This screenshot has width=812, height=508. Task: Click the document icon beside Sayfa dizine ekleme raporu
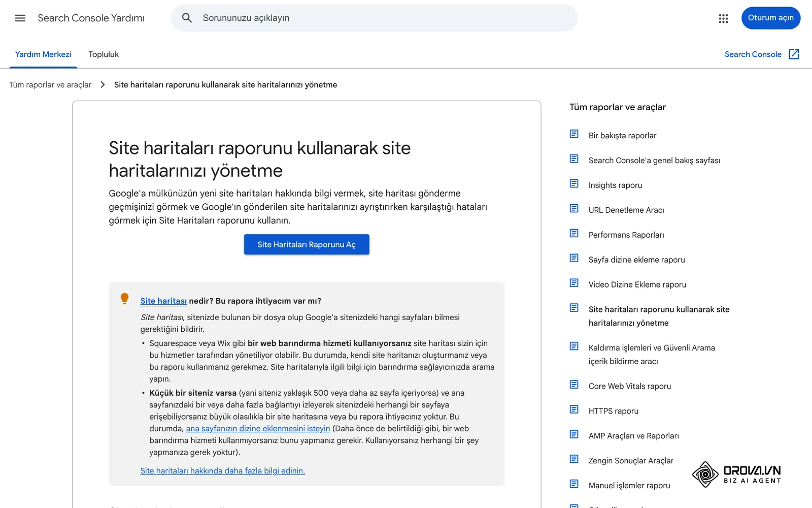574,258
